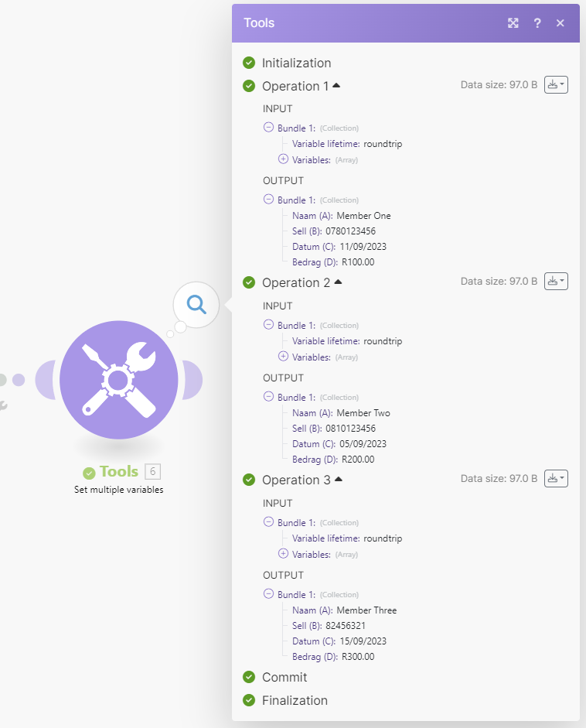
Task: Expand Operation 3 Variables array
Action: [283, 554]
